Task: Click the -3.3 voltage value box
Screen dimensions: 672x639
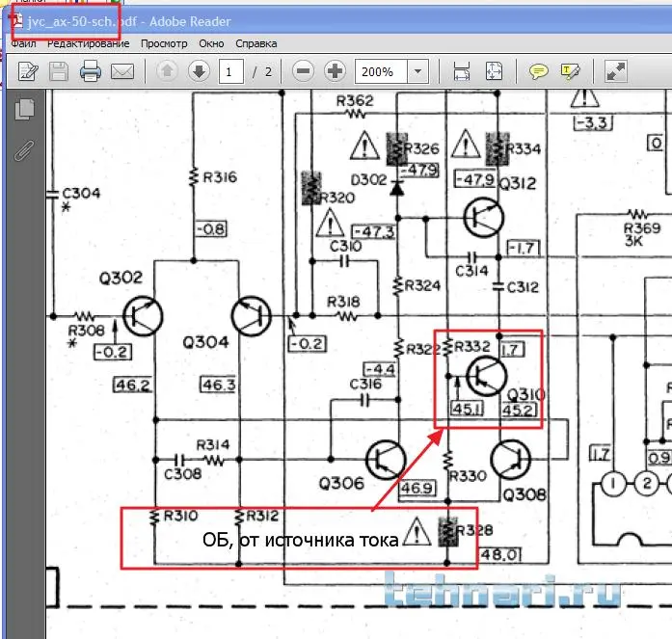Action: [x=593, y=123]
